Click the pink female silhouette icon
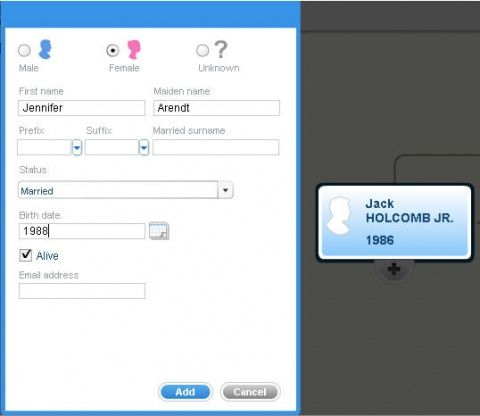Viewport: 480px width, 416px height. click(x=134, y=49)
